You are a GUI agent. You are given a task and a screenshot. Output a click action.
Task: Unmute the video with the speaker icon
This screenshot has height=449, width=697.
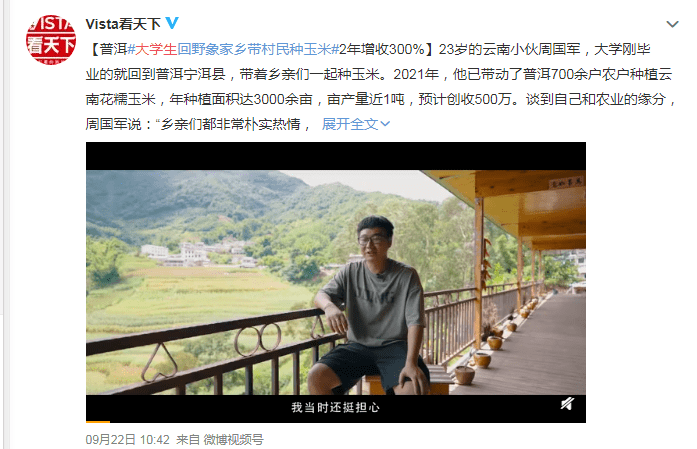click(567, 404)
